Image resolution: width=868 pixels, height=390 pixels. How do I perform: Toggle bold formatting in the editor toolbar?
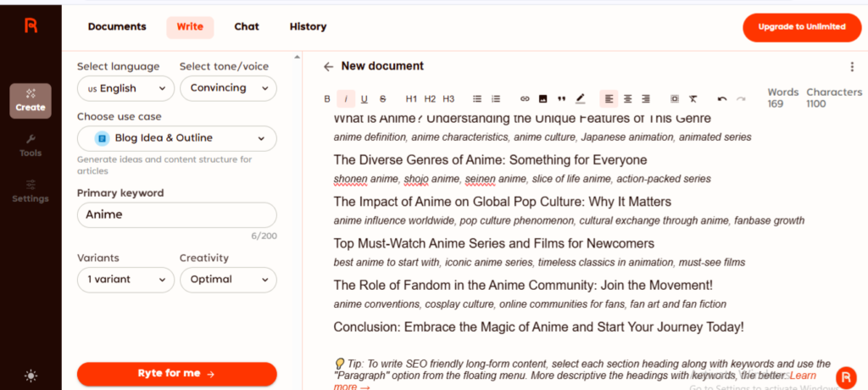[328, 99]
